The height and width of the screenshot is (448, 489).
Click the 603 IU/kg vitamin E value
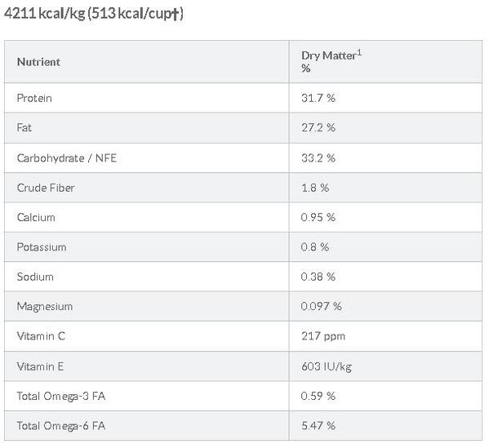[327, 366]
